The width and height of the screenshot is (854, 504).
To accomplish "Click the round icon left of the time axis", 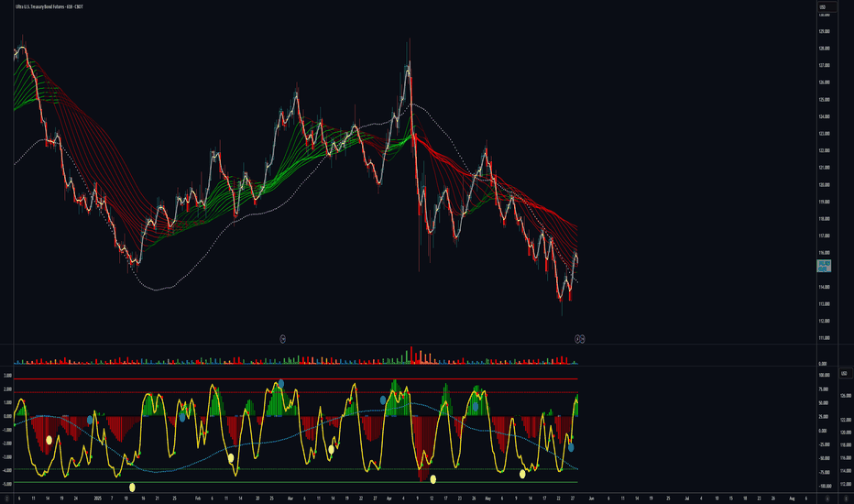I will pos(6,499).
